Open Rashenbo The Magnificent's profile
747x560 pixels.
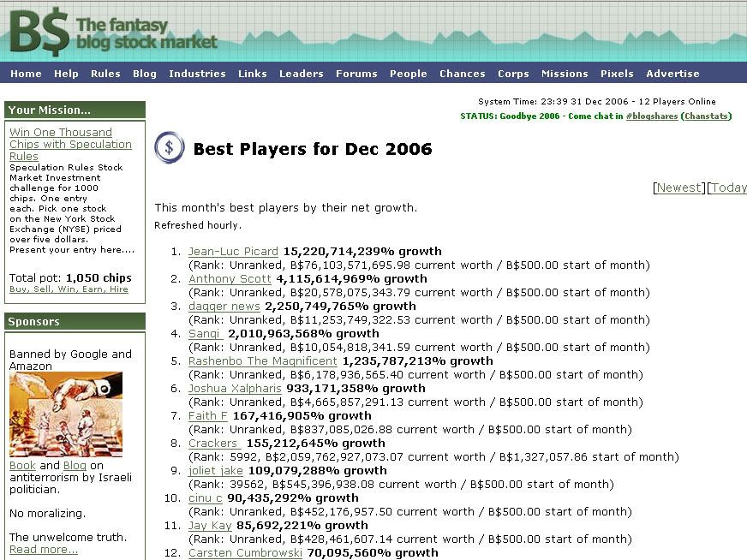click(x=262, y=361)
